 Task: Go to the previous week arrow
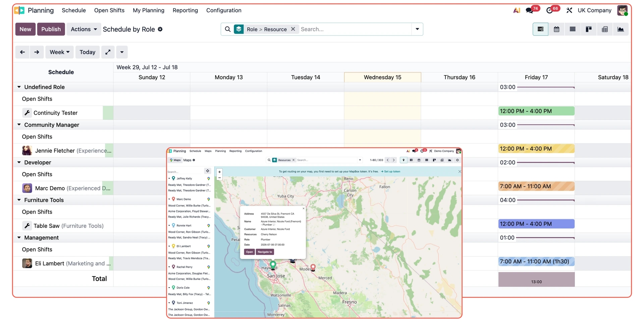pos(22,52)
